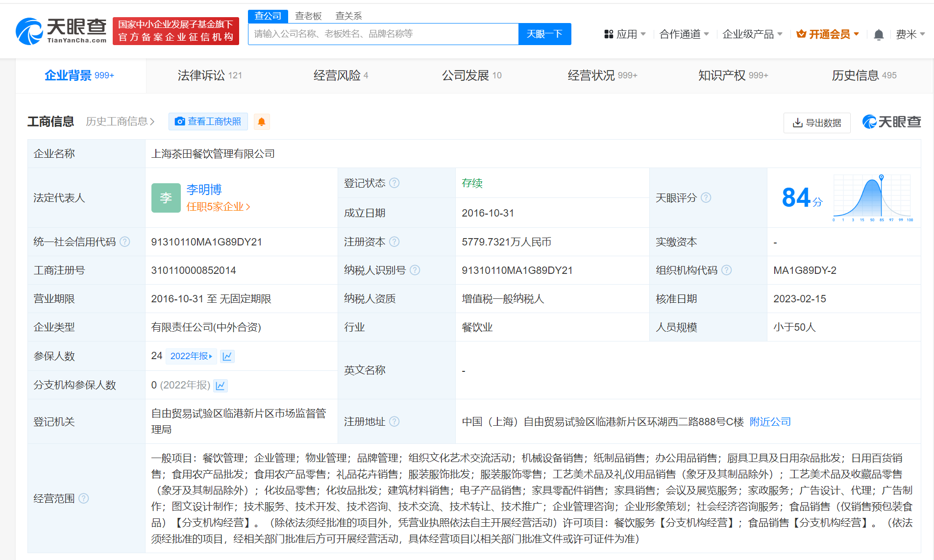Click the help icon next to 注册资本
This screenshot has height=560, width=934.
click(x=395, y=242)
